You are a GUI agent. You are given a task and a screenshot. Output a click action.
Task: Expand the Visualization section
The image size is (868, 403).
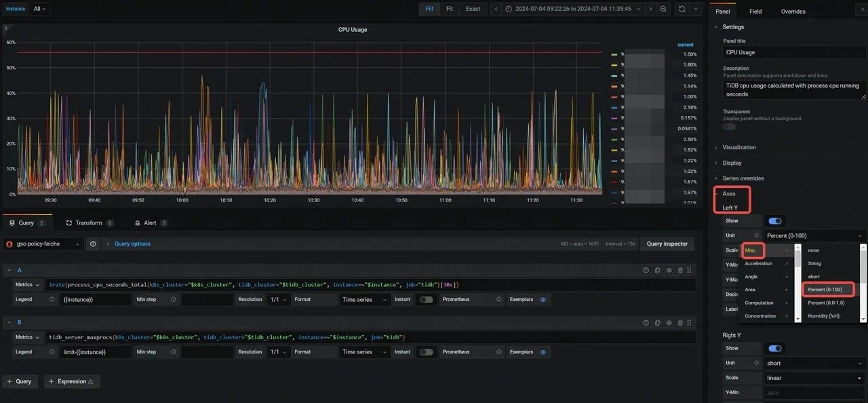(x=738, y=147)
